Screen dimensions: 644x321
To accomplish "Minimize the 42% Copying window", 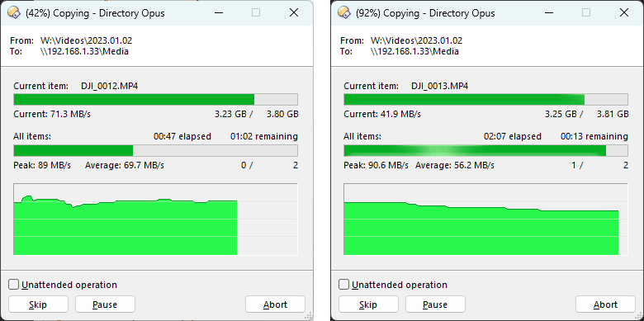I will (218, 12).
